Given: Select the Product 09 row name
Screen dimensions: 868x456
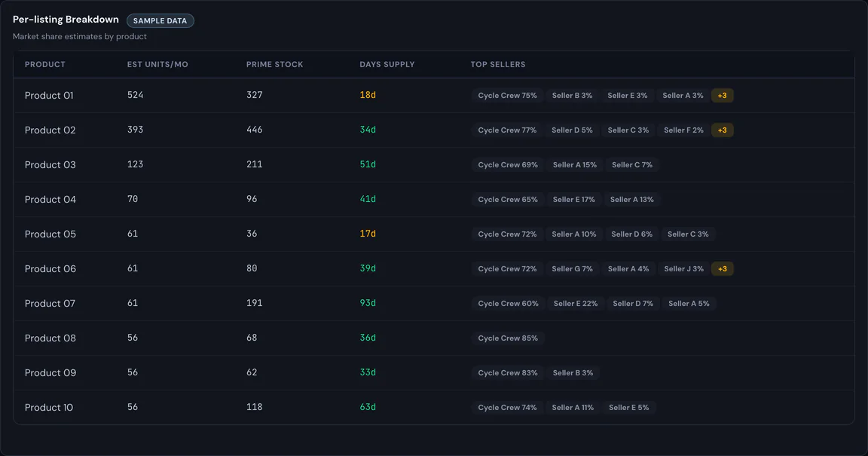Looking at the screenshot, I should coord(50,372).
